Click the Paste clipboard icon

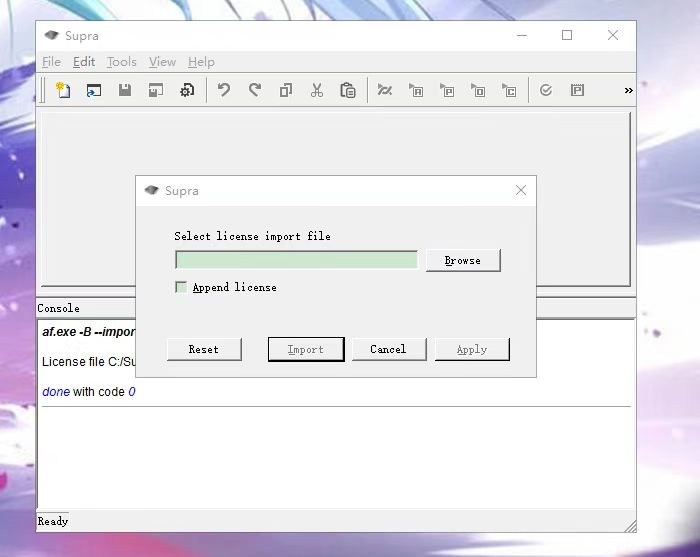pos(348,90)
